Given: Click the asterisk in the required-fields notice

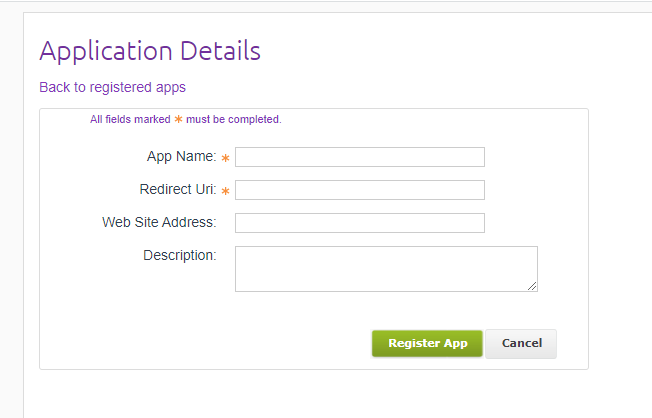Looking at the screenshot, I should pyautogui.click(x=178, y=119).
